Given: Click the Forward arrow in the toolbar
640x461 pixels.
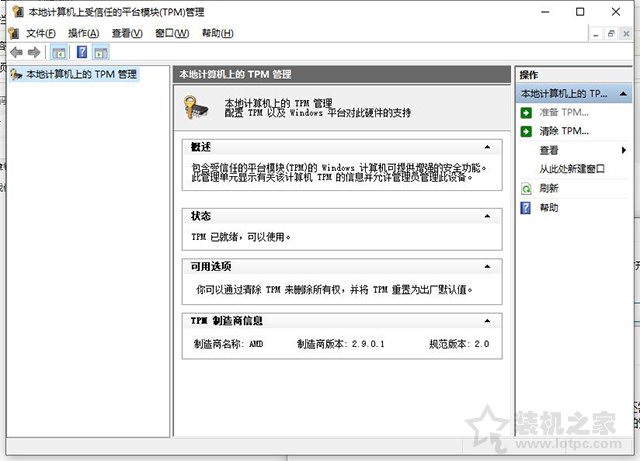Looking at the screenshot, I should 34,52.
